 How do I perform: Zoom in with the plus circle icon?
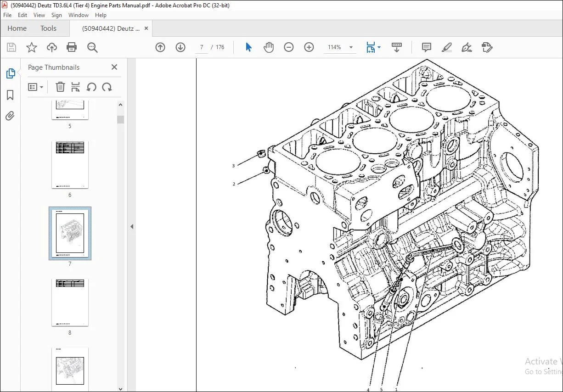[x=309, y=47]
